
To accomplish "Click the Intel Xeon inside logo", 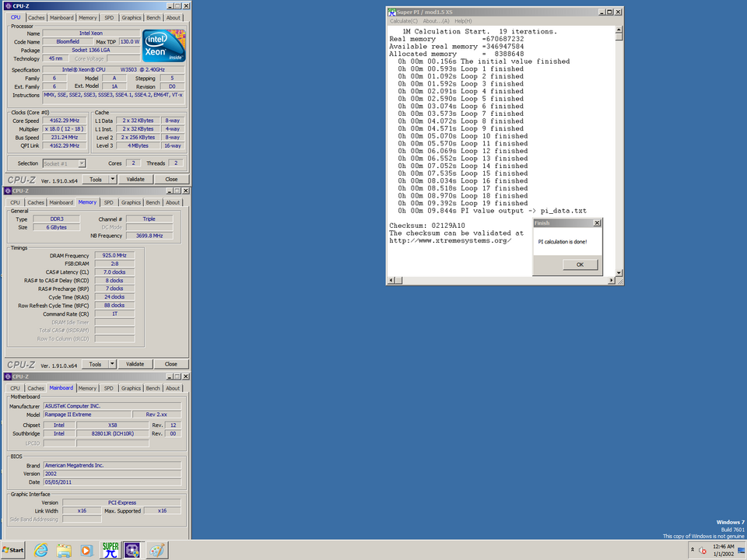I will tap(163, 46).
